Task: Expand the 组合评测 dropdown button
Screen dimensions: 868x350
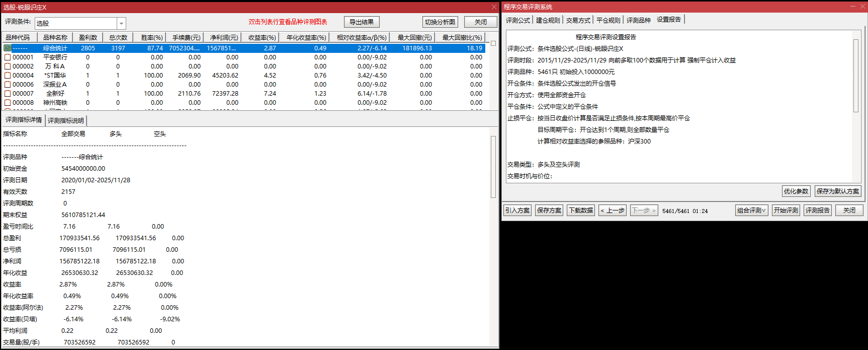Action: pyautogui.click(x=751, y=211)
